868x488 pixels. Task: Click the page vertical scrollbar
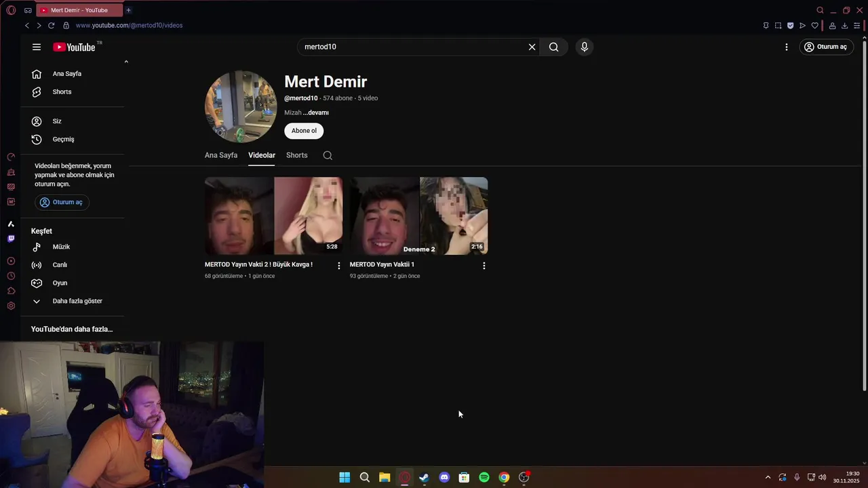[864, 217]
